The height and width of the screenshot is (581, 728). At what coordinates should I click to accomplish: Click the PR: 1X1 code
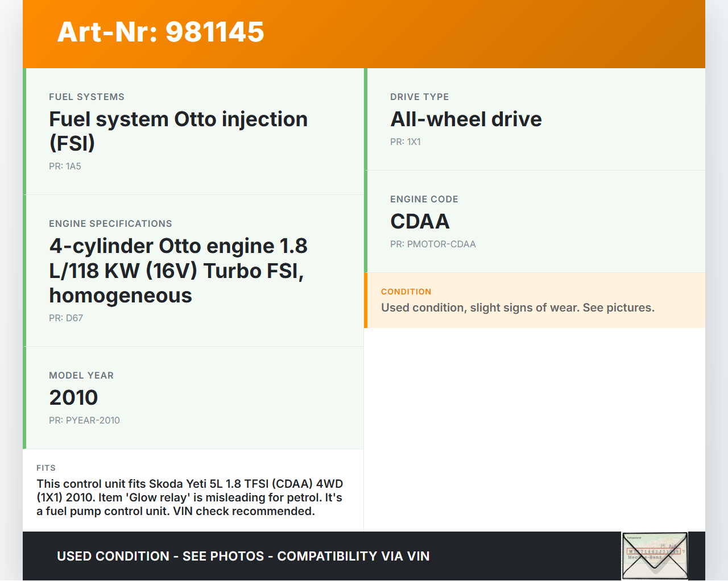pos(405,142)
